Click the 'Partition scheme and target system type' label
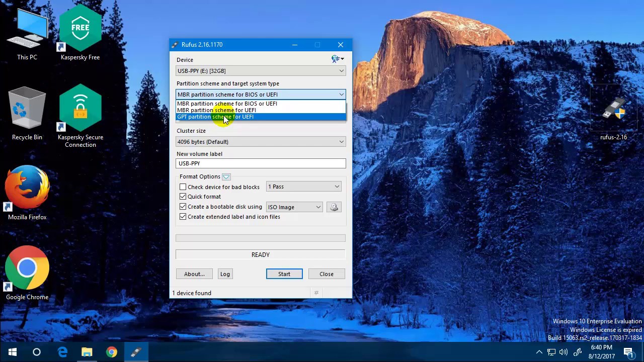 (x=228, y=83)
